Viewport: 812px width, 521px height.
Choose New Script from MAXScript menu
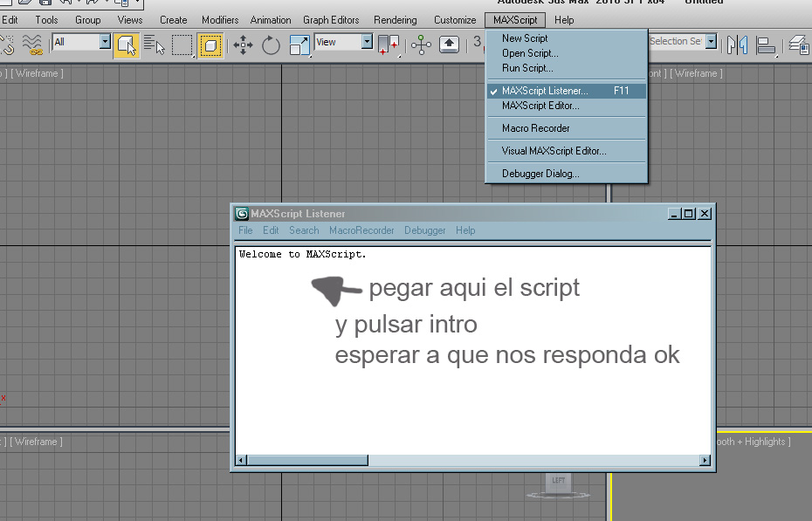coord(567,38)
